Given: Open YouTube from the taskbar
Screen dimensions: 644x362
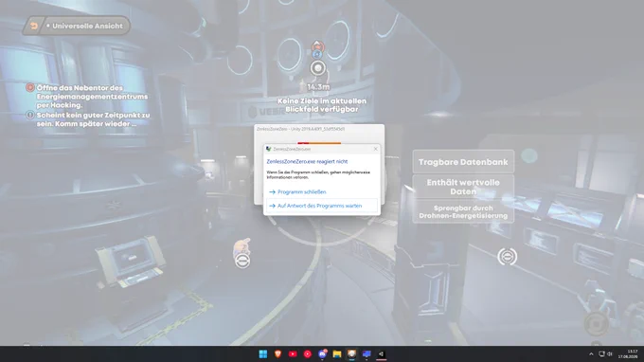Looking at the screenshot, I should pos(293,353).
